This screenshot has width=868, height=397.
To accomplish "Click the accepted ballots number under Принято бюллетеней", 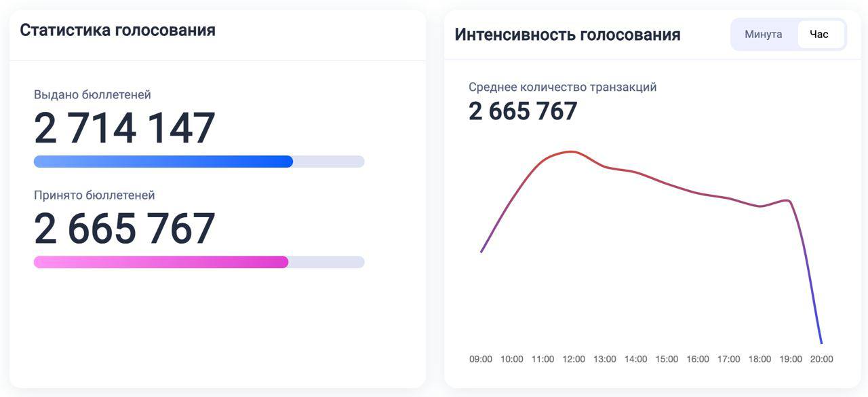I will [x=125, y=229].
